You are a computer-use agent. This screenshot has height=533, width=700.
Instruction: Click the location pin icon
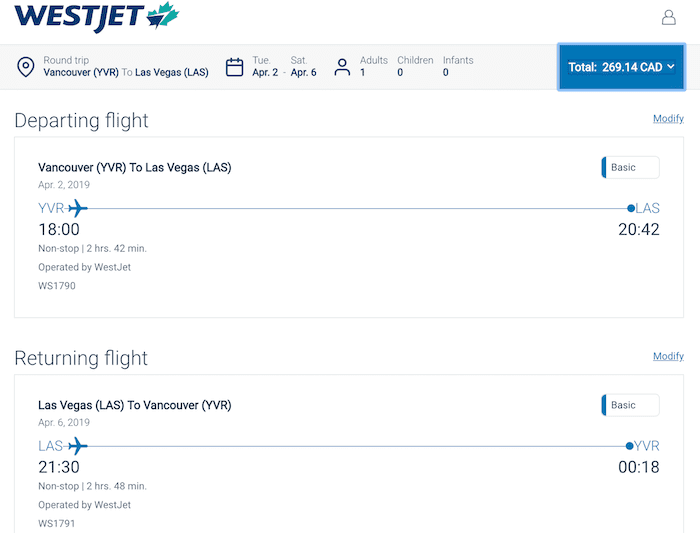25,67
